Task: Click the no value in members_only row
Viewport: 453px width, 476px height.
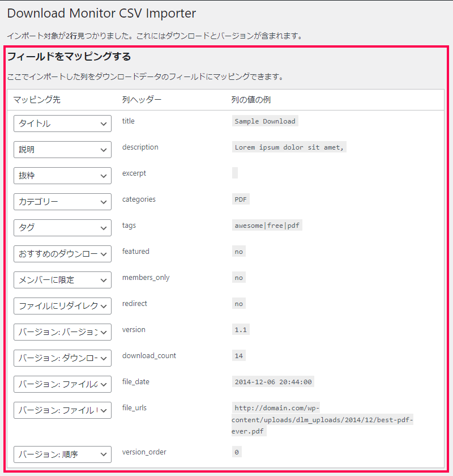Action: [x=239, y=278]
